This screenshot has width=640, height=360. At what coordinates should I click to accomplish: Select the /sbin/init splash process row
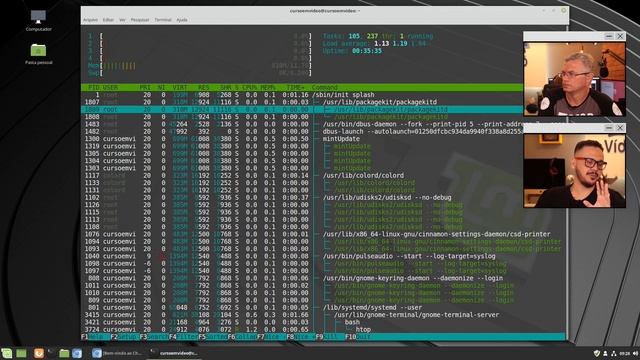pyautogui.click(x=302, y=95)
